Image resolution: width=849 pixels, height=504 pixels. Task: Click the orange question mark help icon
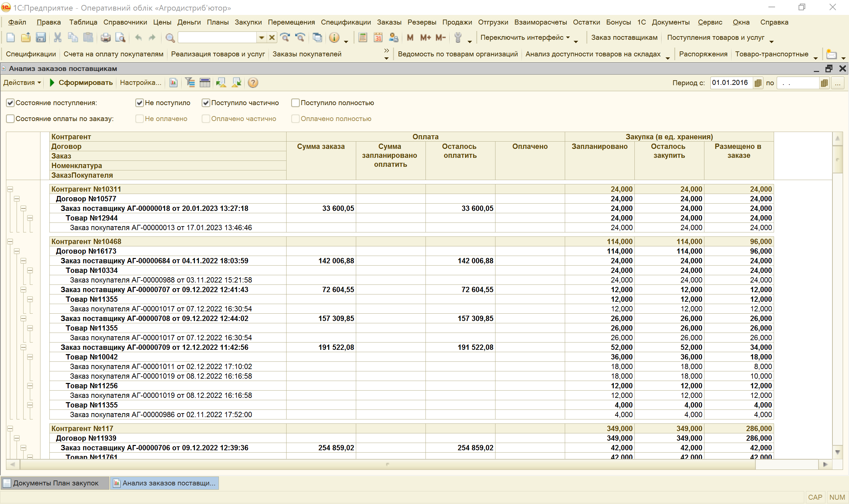253,83
